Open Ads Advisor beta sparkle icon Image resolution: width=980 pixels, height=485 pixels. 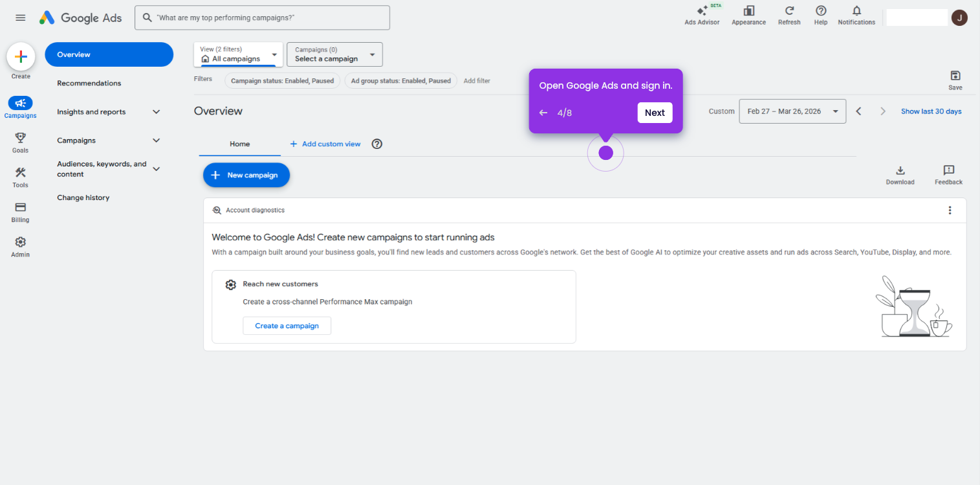click(x=702, y=11)
